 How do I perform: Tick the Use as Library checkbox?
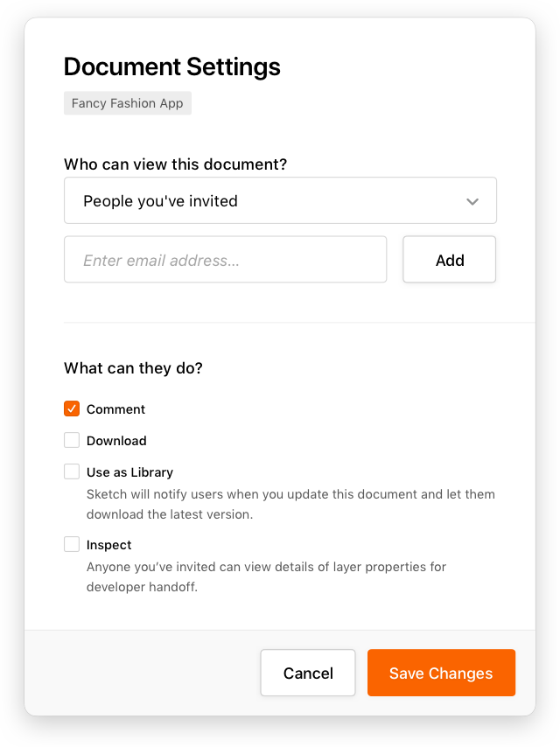click(72, 471)
